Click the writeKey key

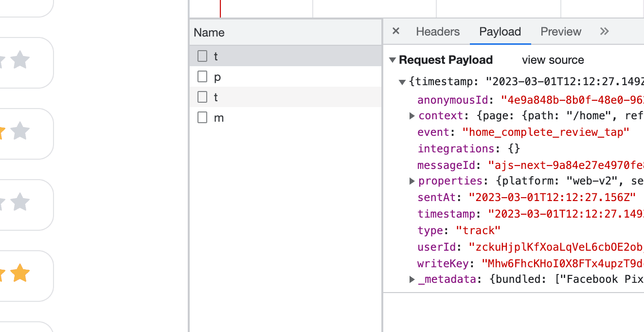(x=442, y=263)
